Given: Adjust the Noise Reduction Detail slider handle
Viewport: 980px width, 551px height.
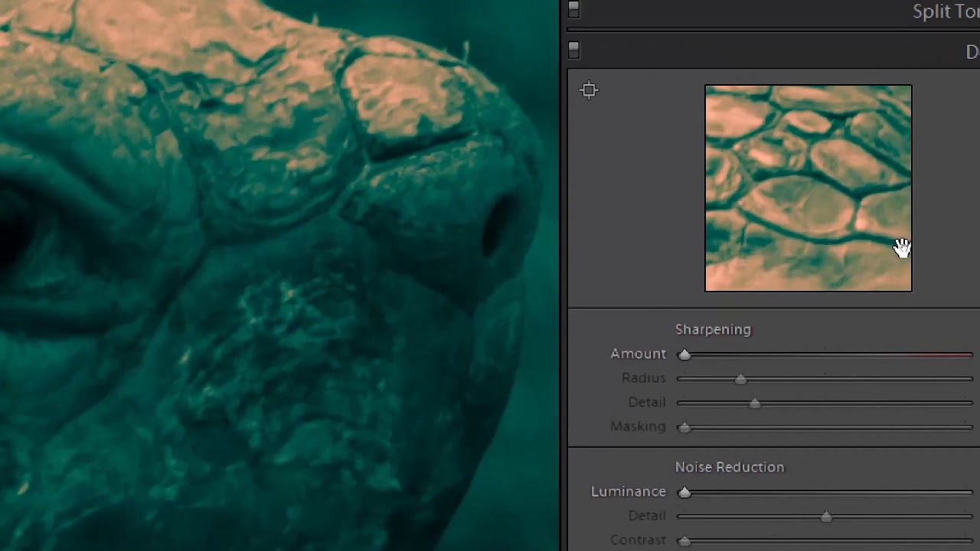Looking at the screenshot, I should (826, 517).
